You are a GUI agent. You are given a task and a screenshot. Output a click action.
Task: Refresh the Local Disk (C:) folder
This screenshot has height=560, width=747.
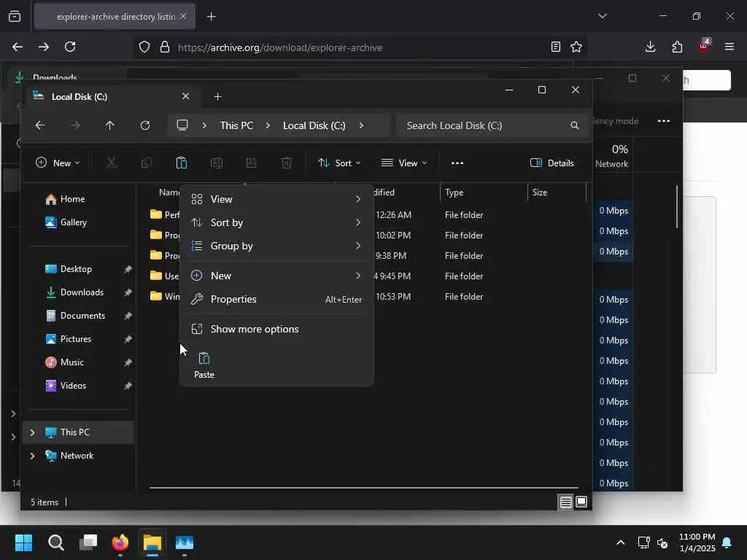[145, 125]
